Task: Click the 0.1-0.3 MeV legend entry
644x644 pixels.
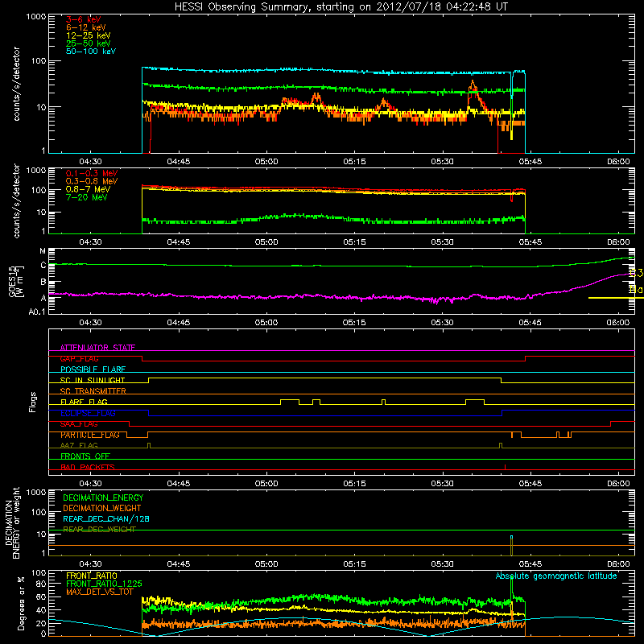Action: 92,173
